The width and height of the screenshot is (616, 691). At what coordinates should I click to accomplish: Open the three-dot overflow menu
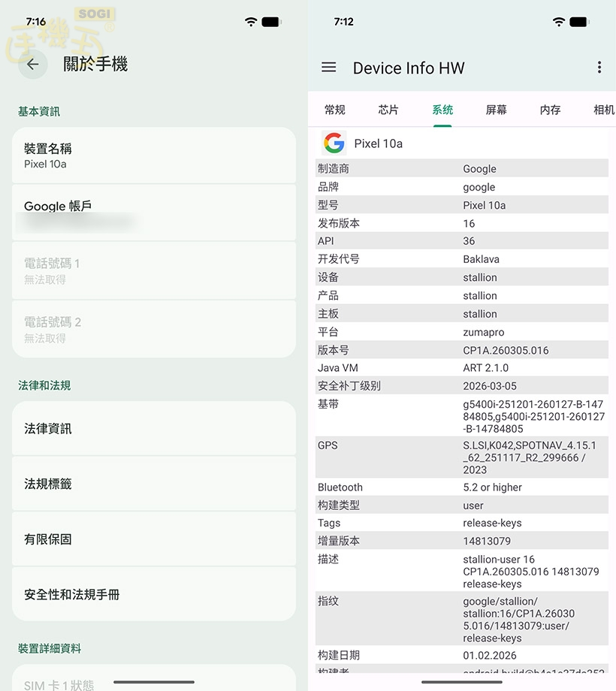[599, 68]
